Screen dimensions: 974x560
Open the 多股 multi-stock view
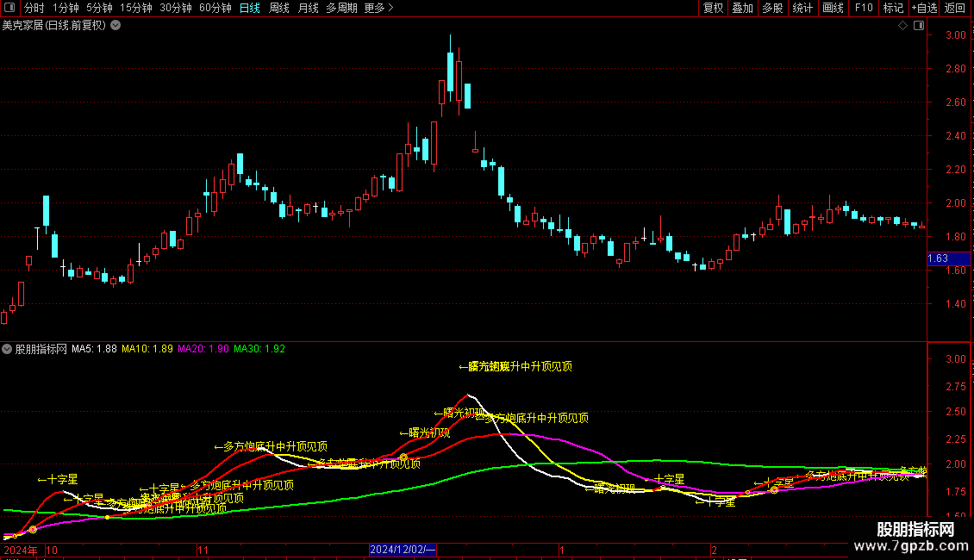tap(773, 8)
